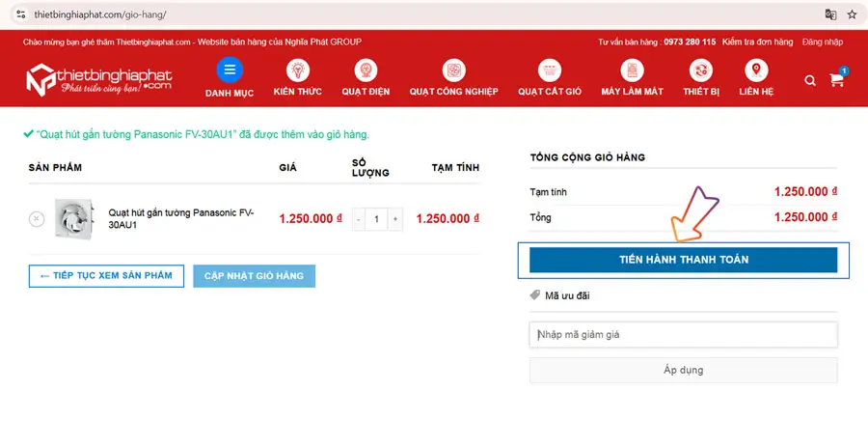This screenshot has width=868, height=448.
Task: Click Cập Nhật Giỏ Hàng button
Action: point(254,276)
